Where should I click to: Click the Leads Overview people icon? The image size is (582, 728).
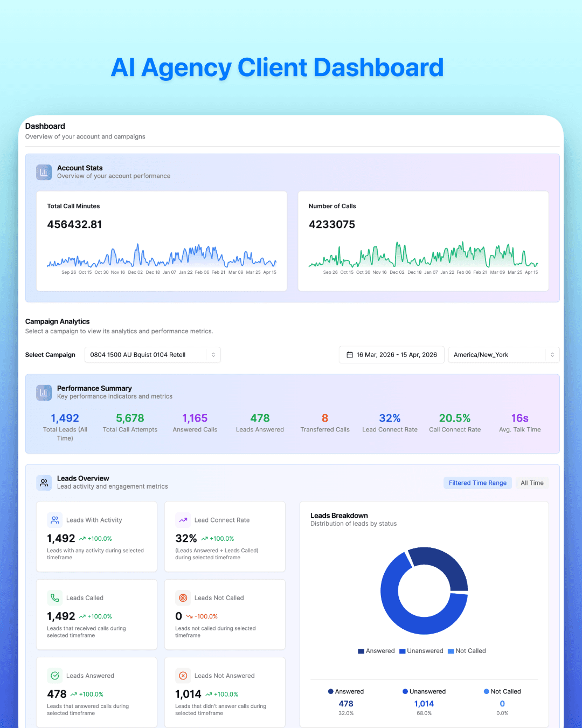click(44, 483)
